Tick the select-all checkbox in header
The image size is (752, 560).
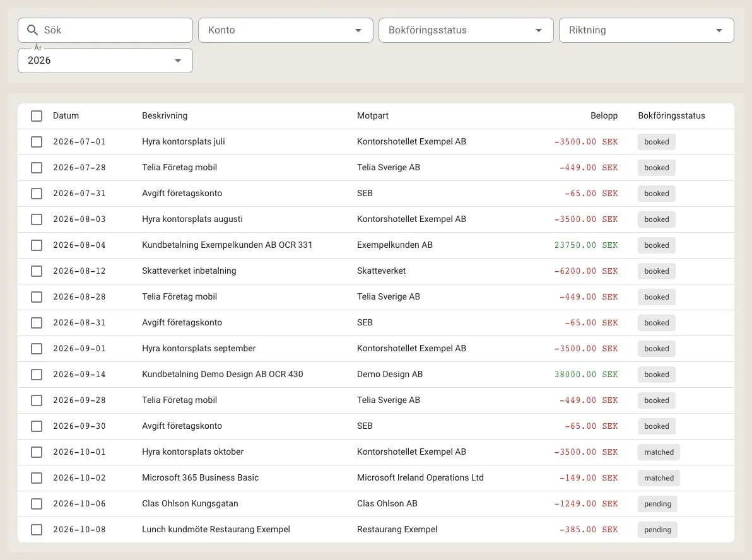coord(37,116)
